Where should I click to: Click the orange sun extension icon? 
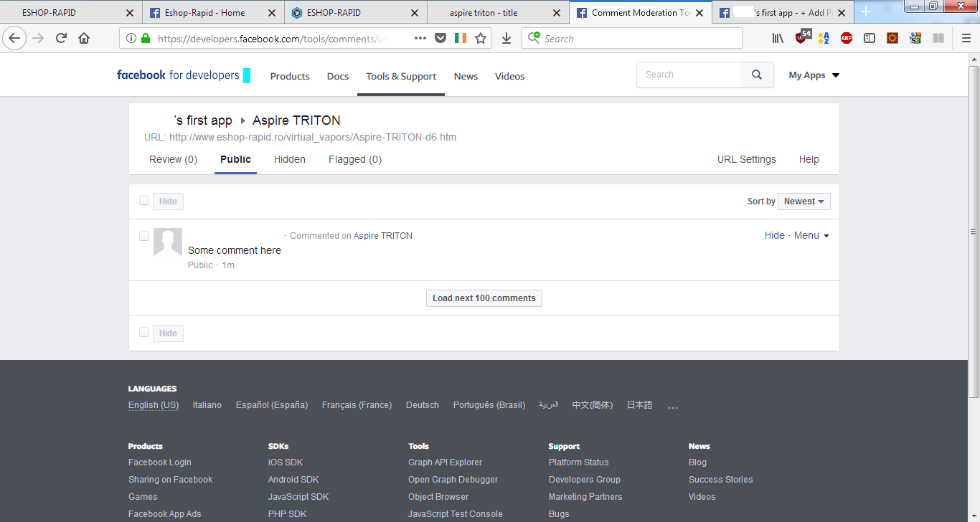pyautogui.click(x=892, y=39)
